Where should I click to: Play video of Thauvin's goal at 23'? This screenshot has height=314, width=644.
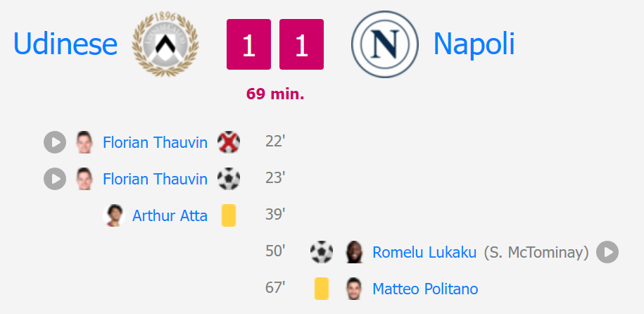tap(55, 179)
